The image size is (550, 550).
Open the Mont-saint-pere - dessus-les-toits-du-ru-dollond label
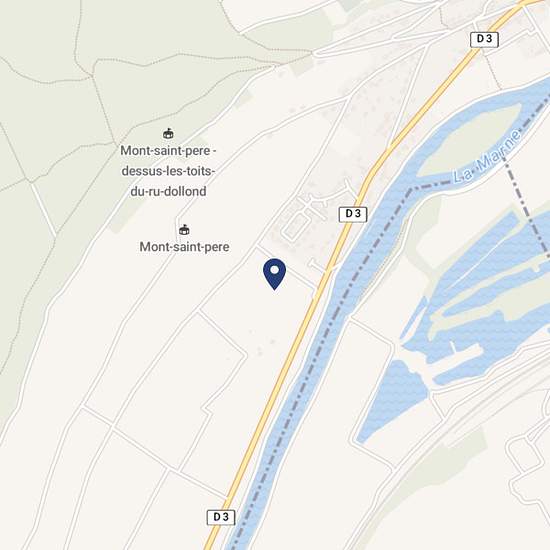(168, 171)
